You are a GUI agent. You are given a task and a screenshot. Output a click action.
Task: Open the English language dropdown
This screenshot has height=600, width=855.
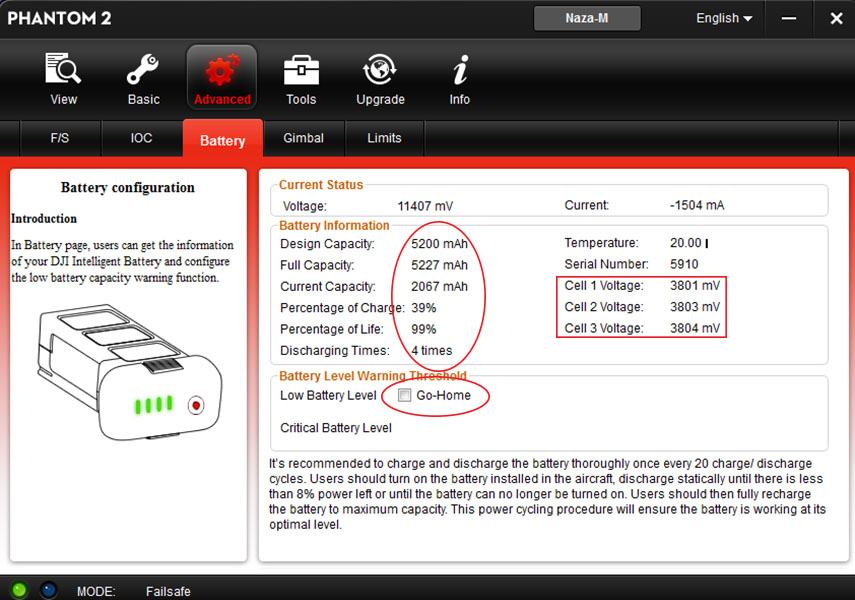(724, 18)
